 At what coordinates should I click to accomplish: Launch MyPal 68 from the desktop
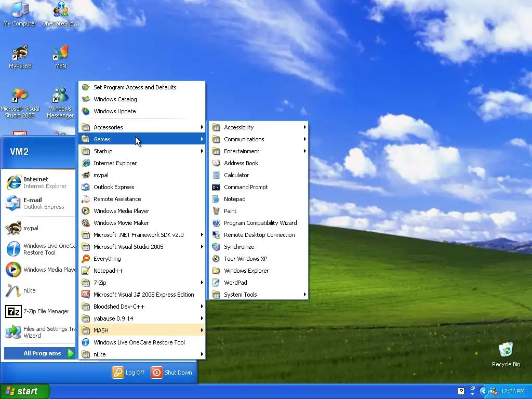20,57
